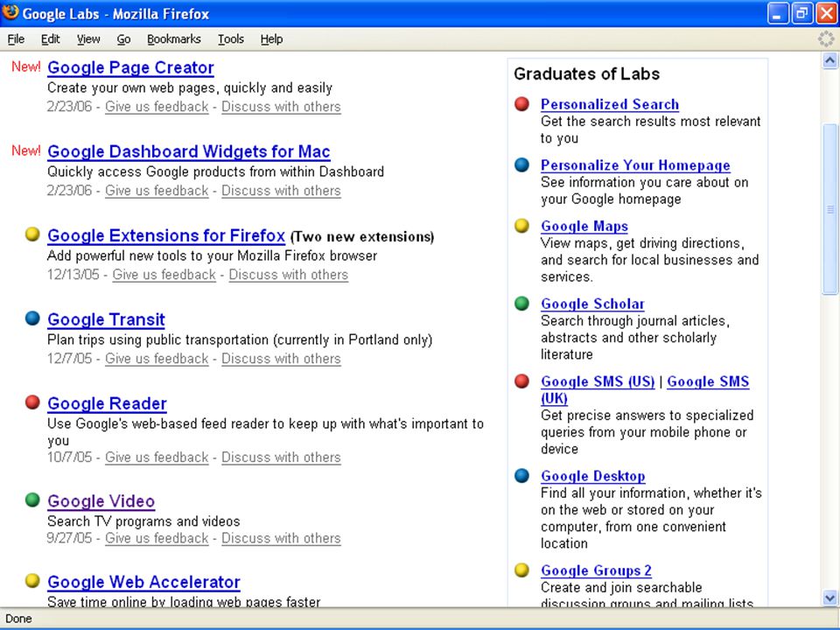Click Search TV programs and videos text
Image resolution: width=840 pixels, height=630 pixels.
143,521
